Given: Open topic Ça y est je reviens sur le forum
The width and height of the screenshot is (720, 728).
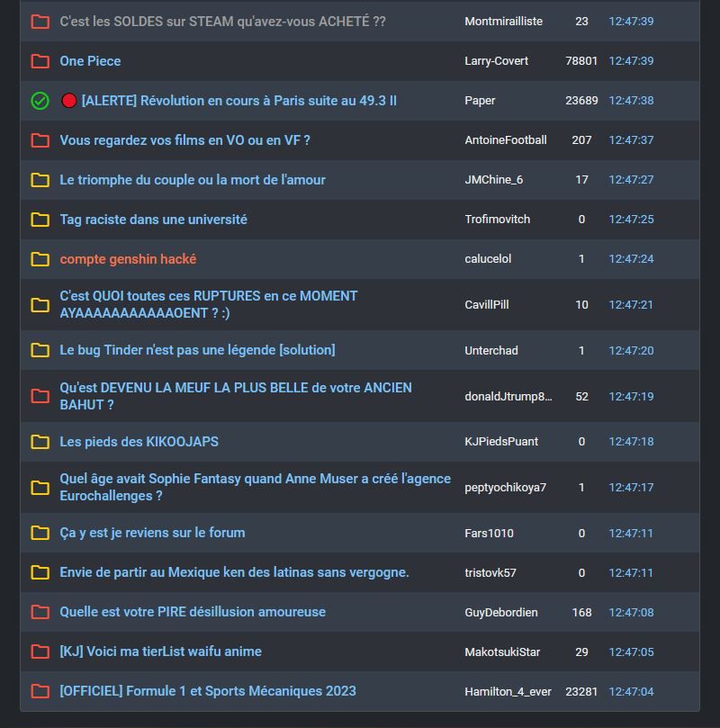Looking at the screenshot, I should tap(152, 533).
